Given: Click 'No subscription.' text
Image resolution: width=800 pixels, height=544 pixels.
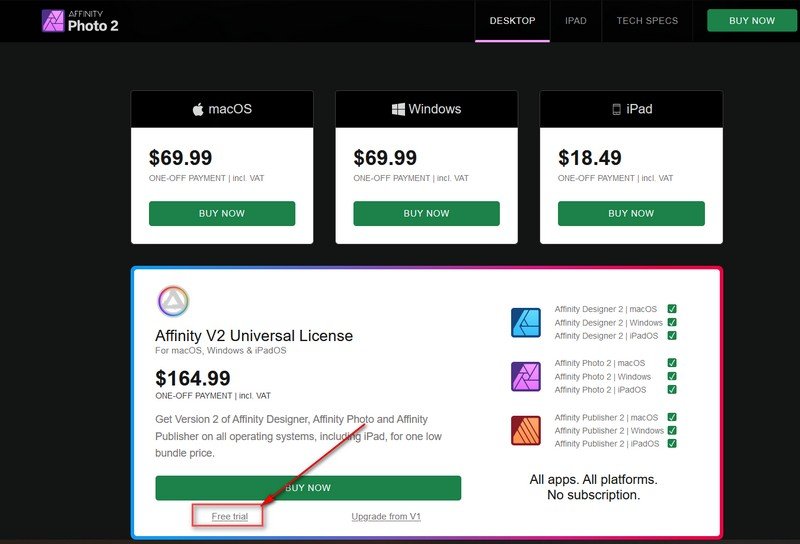Looking at the screenshot, I should [x=593, y=495].
